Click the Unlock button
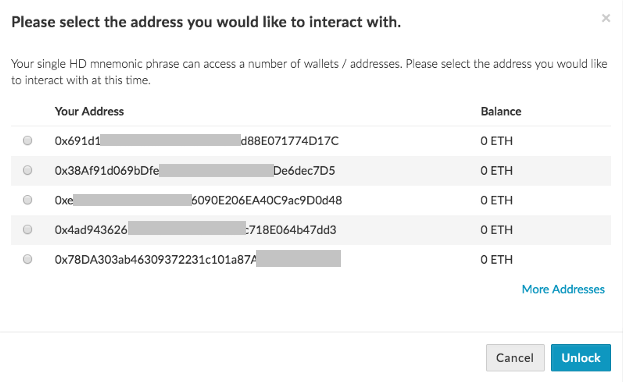Image resolution: width=623 pixels, height=382 pixels. pos(580,358)
